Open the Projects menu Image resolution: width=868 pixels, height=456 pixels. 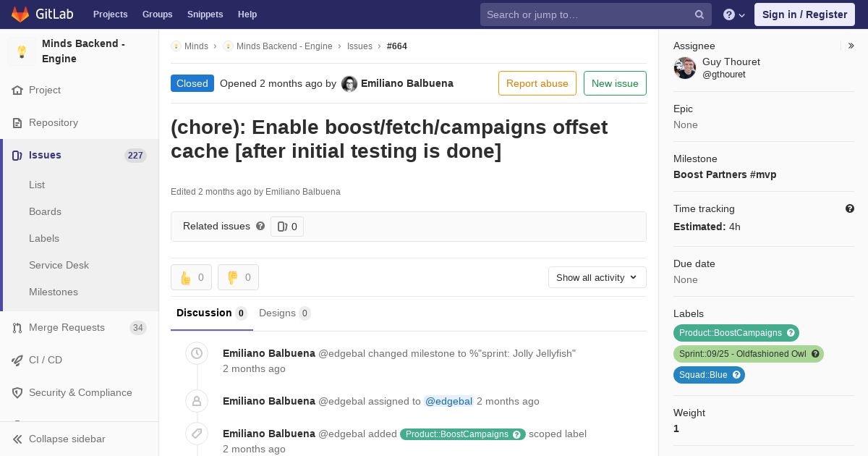click(110, 14)
